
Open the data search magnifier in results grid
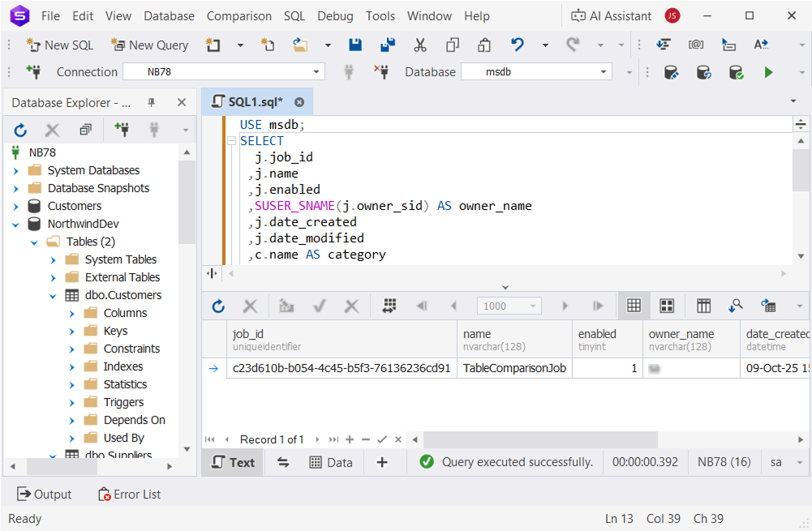pyautogui.click(x=736, y=306)
